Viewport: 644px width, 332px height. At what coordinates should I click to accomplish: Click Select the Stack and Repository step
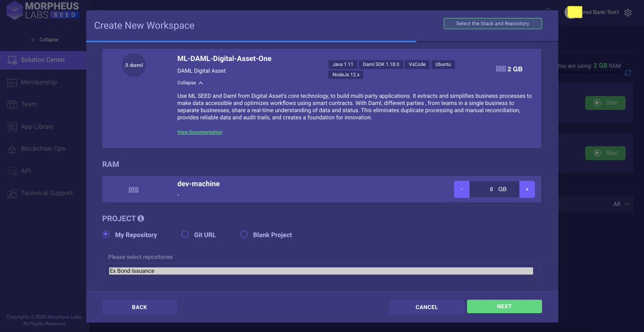493,24
